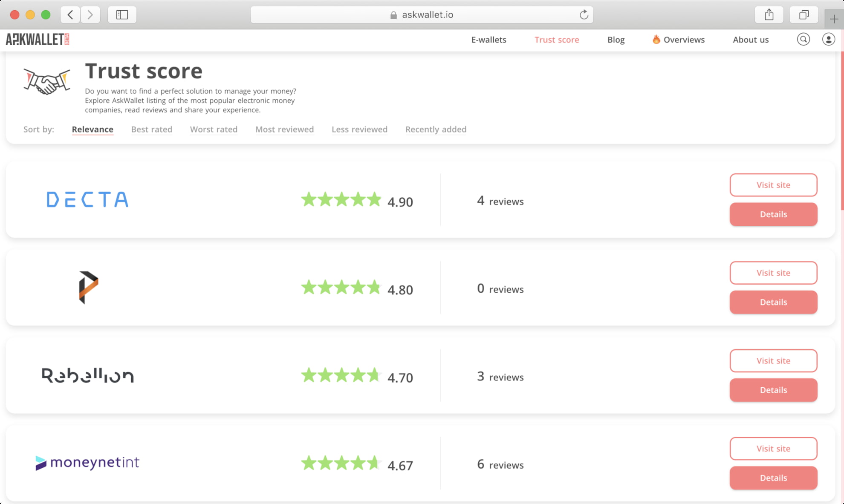This screenshot has width=844, height=504.
Task: Show all tabs overview icon
Action: tap(804, 14)
